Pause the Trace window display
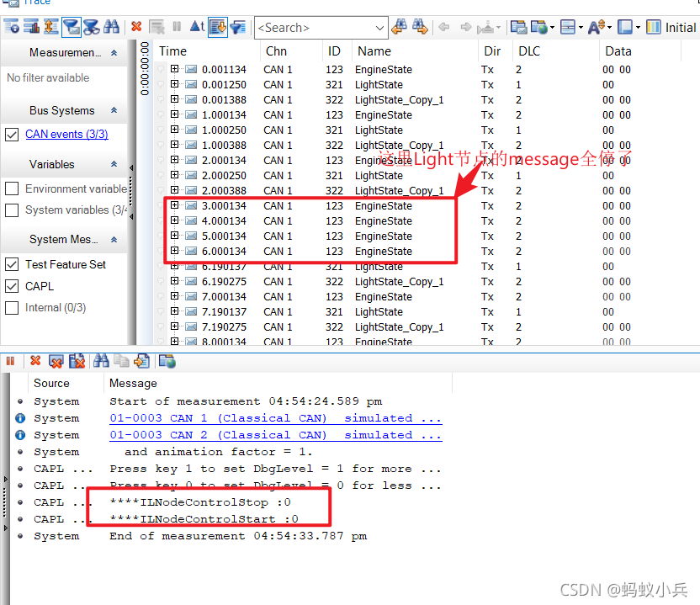 (x=177, y=27)
